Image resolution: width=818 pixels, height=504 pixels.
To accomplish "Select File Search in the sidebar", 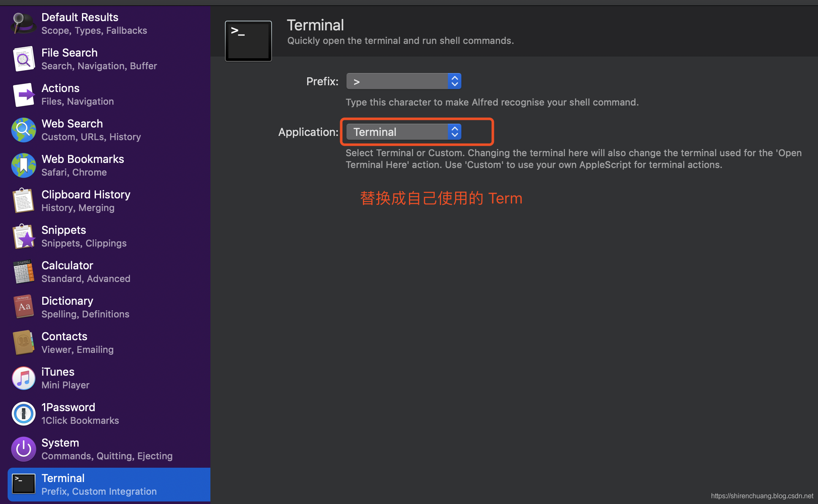I will pos(109,59).
